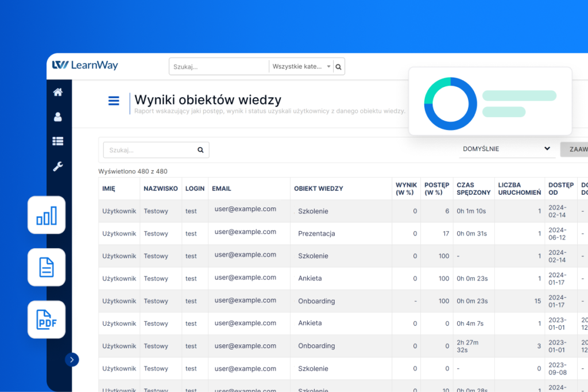Click the bar chart report icon

pyautogui.click(x=47, y=216)
